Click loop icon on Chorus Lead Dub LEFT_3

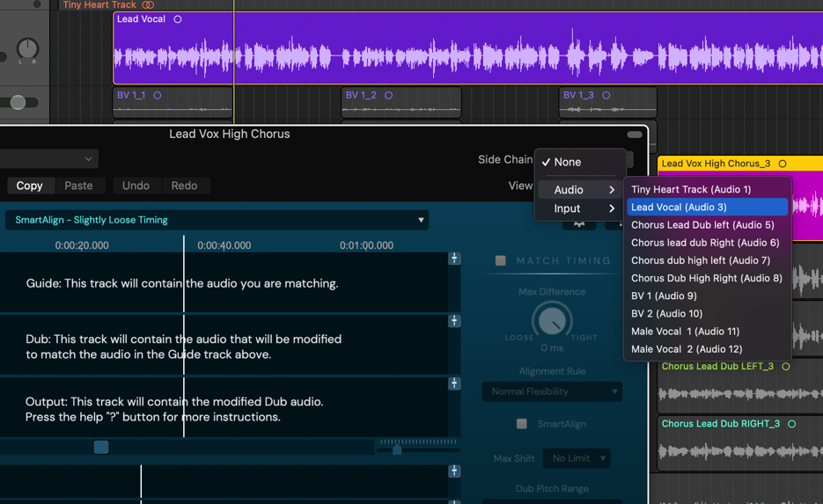(786, 367)
